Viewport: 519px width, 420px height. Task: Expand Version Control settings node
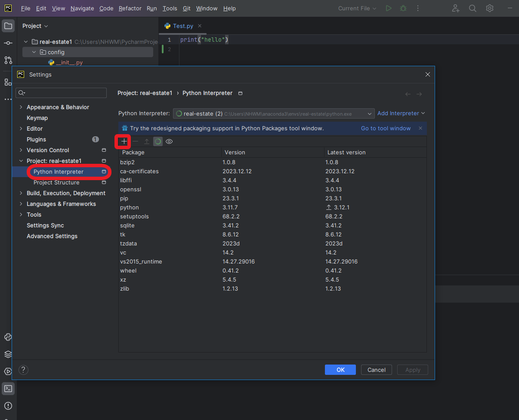pyautogui.click(x=21, y=150)
